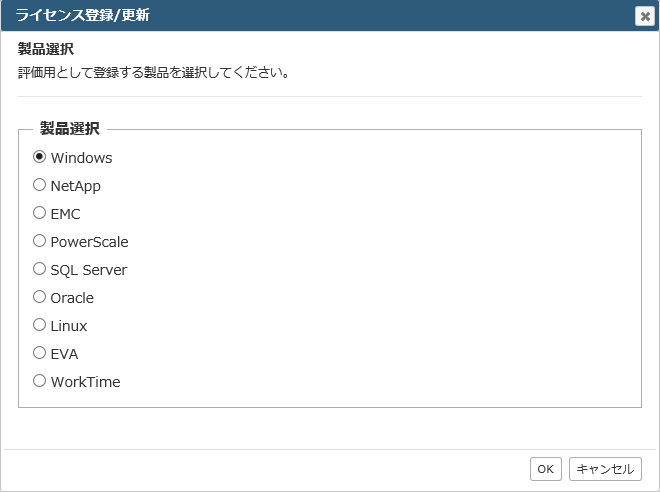660x492 pixels.
Task: Click the PowerScale label text
Action: coord(89,242)
